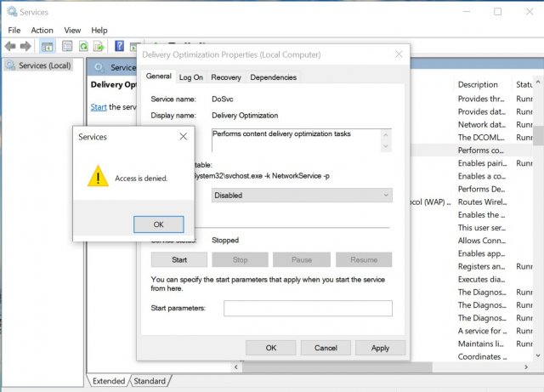544x392 pixels.
Task: Switch to the Log On tab
Action: click(191, 77)
